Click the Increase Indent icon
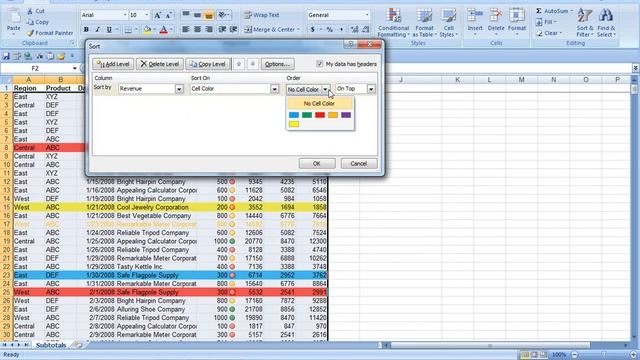Screen dimensions: 640x360 pos(234,29)
